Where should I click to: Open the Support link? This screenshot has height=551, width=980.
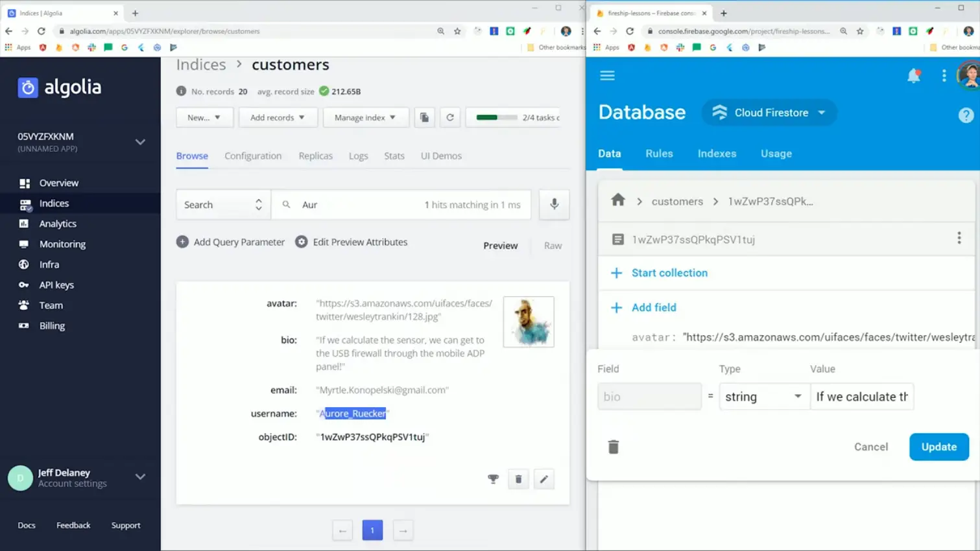click(126, 525)
